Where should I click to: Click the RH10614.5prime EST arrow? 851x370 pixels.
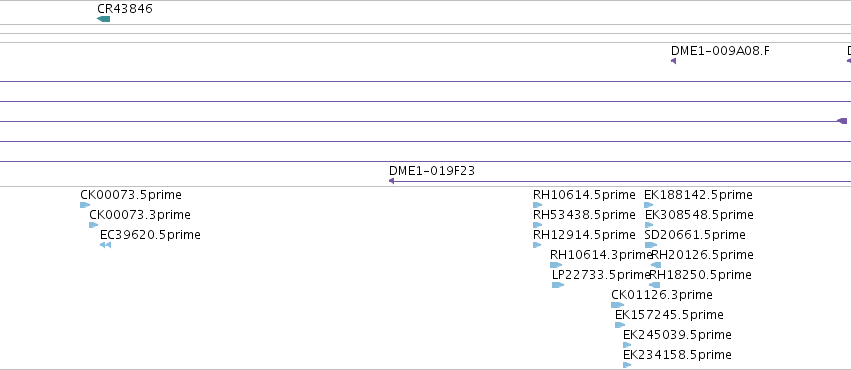pyautogui.click(x=538, y=205)
